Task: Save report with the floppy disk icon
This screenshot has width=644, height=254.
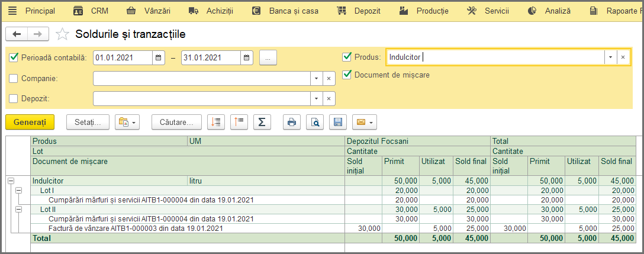Action: (338, 122)
